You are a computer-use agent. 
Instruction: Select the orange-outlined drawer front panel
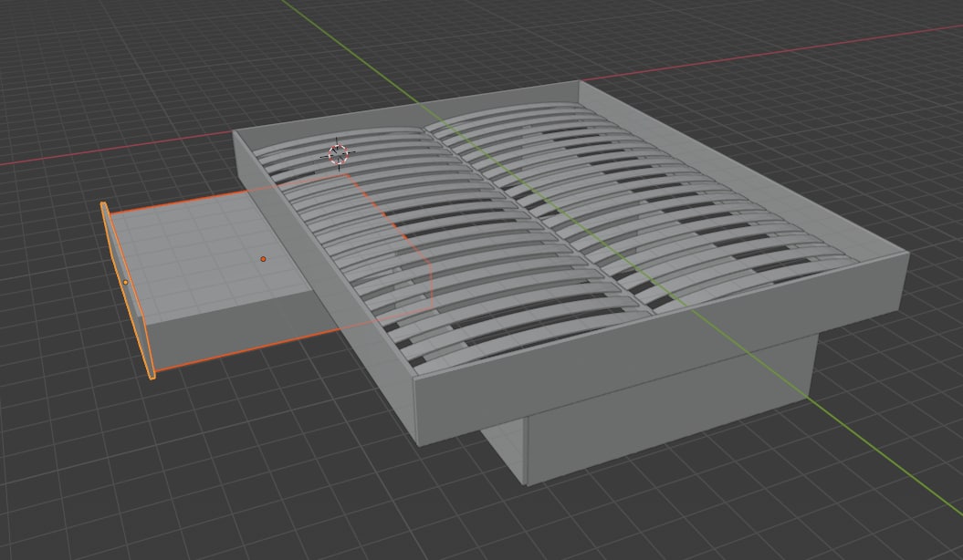click(x=127, y=290)
